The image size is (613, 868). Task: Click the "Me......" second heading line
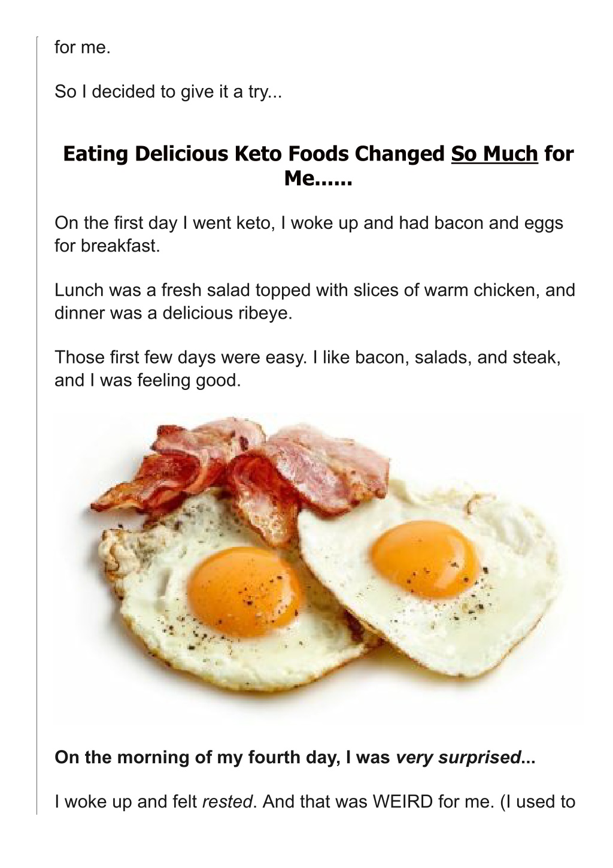[x=318, y=179]
